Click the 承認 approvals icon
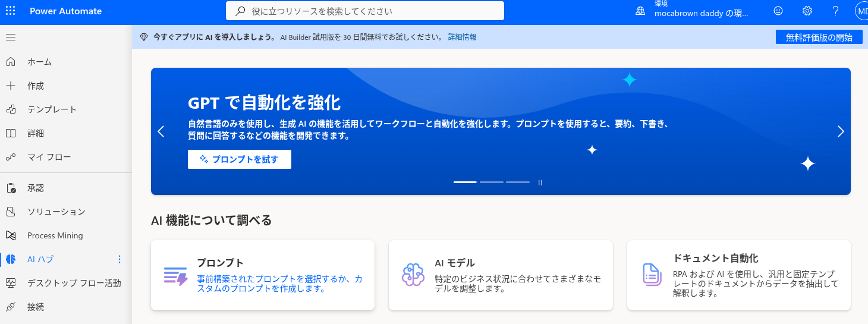This screenshot has height=324, width=868. tap(11, 188)
